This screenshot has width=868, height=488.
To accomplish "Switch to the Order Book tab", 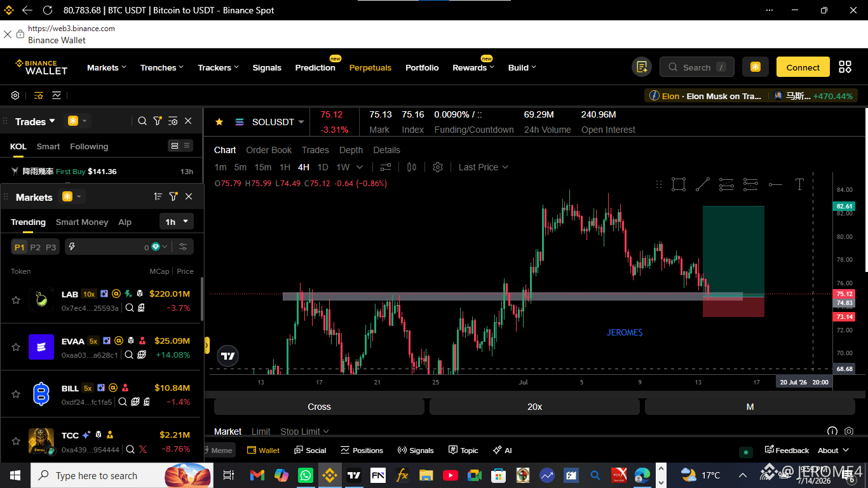I will coord(269,150).
